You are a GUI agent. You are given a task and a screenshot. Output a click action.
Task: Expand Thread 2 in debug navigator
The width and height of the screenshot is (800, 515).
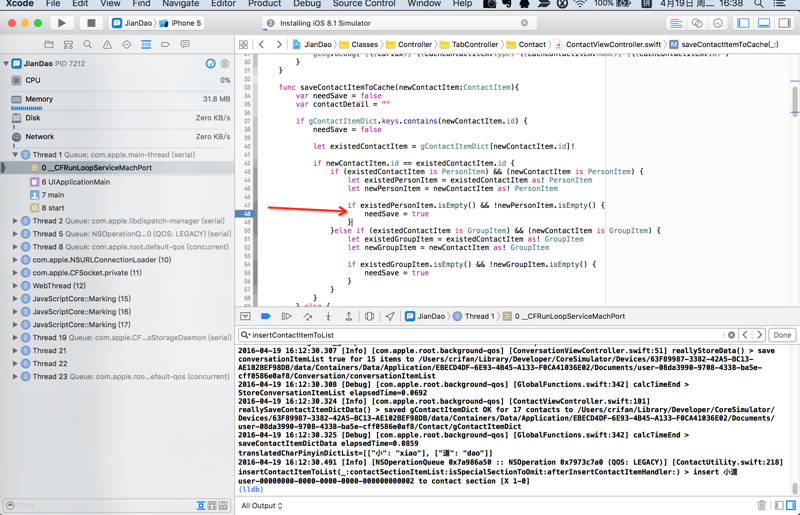coord(15,221)
